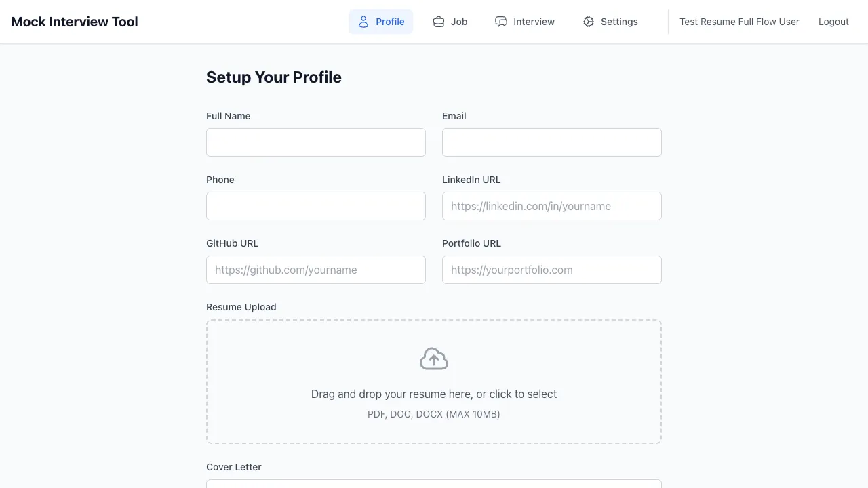Click the Test Resume Full Flow User name
The image size is (868, 488).
(x=739, y=22)
